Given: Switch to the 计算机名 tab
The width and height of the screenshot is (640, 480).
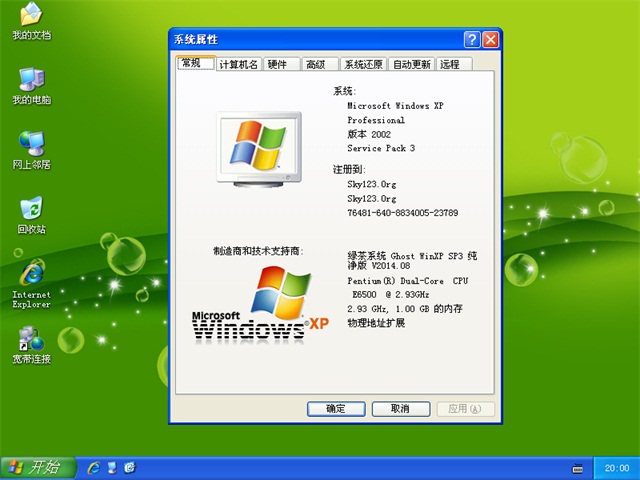Looking at the screenshot, I should pos(238,64).
